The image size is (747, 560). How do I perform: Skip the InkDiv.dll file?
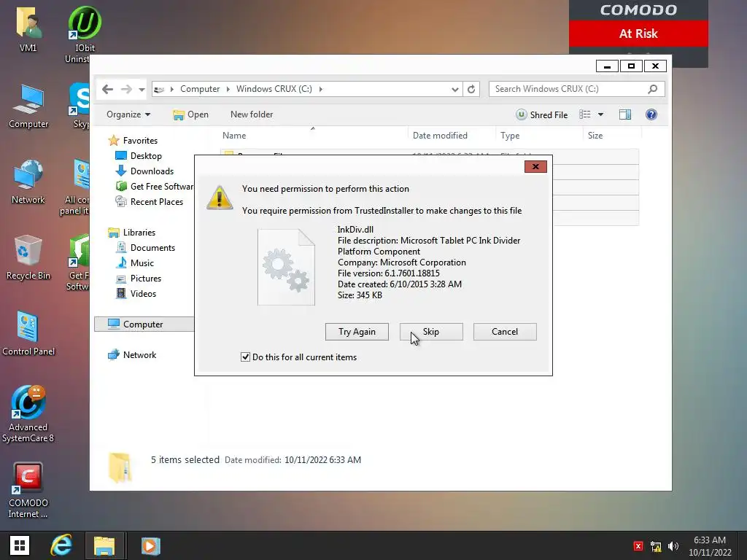click(431, 332)
